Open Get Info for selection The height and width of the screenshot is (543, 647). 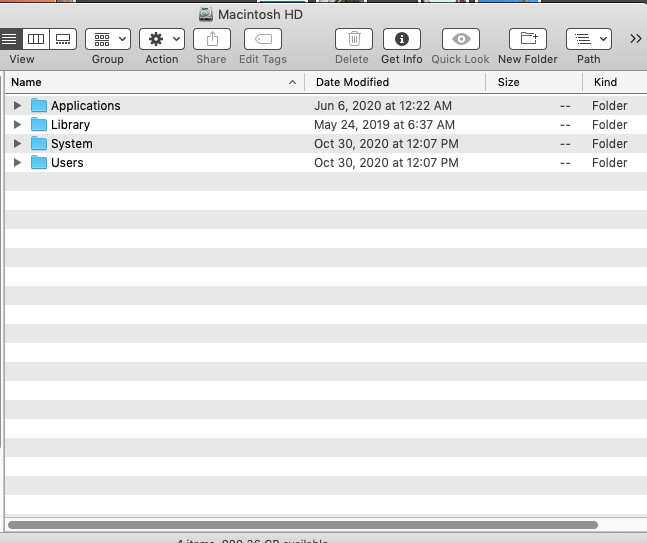tap(402, 39)
